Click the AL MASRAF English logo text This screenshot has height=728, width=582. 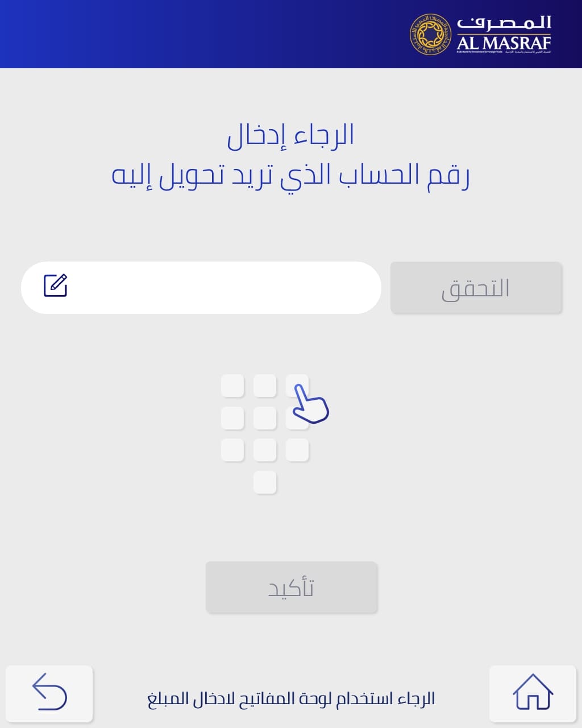click(504, 43)
